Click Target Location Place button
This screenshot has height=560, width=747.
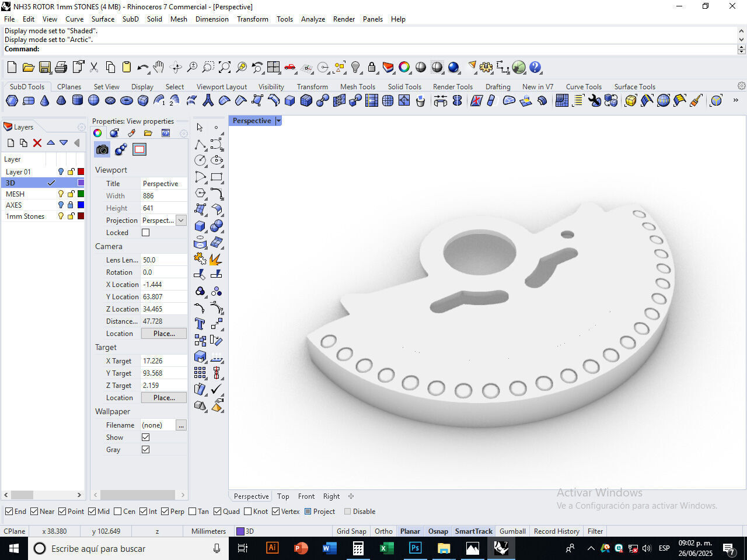pyautogui.click(x=164, y=398)
